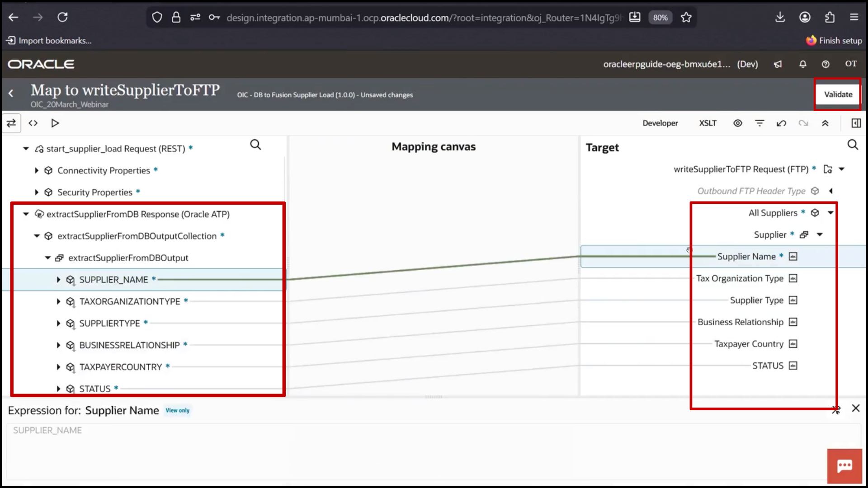
Task: Expand Security Properties node
Action: tap(37, 192)
